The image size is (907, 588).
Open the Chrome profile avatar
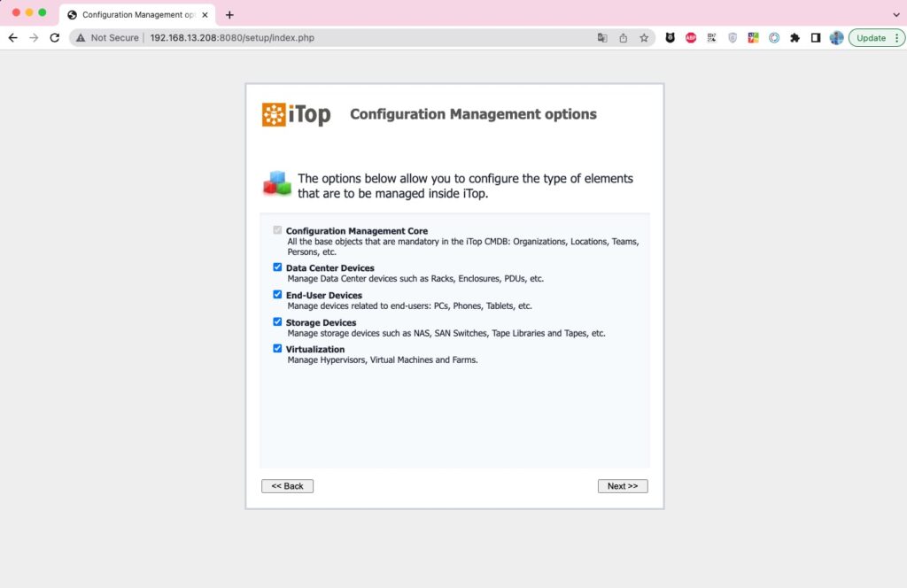coord(836,38)
